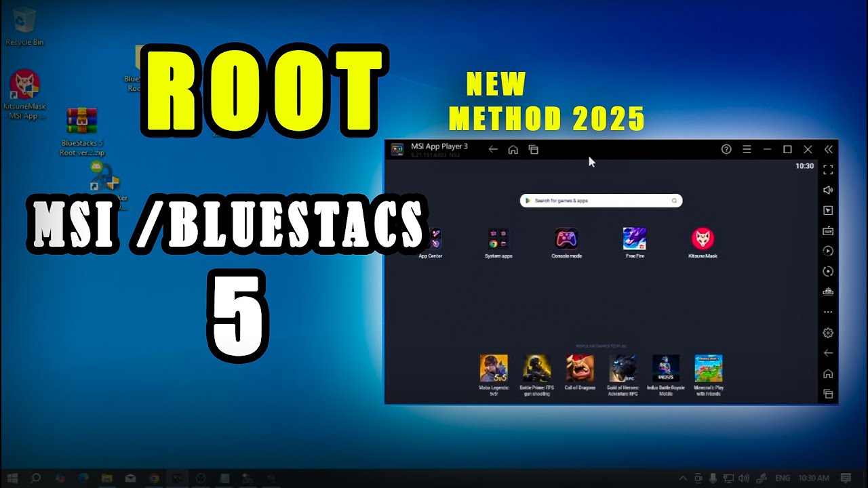The height and width of the screenshot is (488, 868).
Task: Show hidden system tray icons
Action: [x=683, y=478]
